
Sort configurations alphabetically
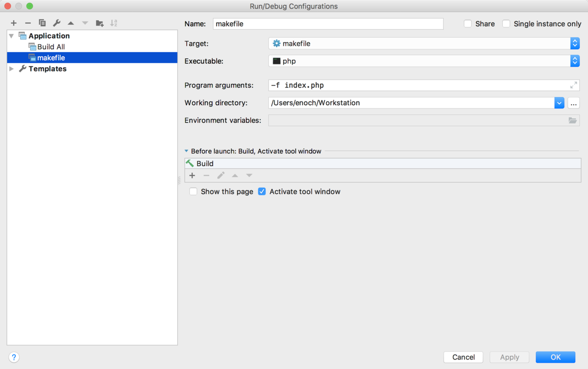(x=114, y=23)
